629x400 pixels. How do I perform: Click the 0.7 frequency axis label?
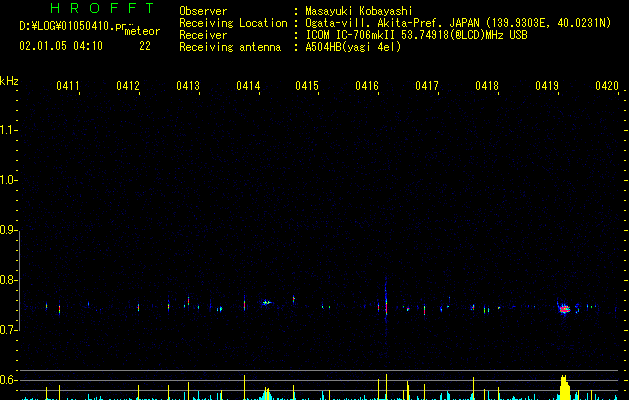[8, 330]
